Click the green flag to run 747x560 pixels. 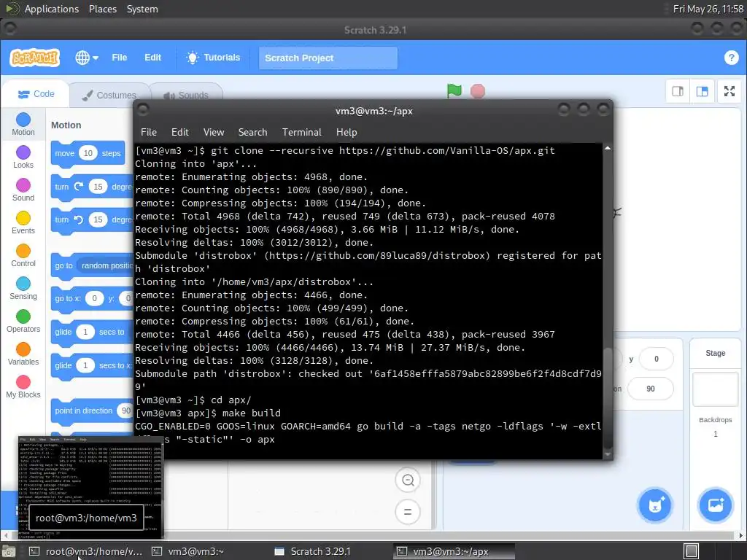point(454,90)
